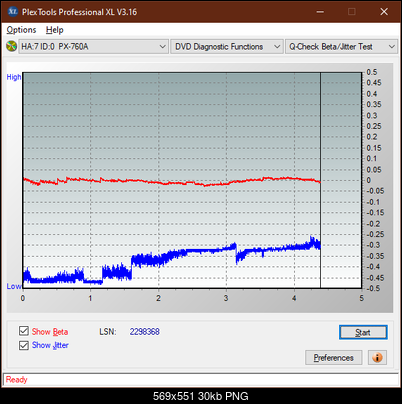This screenshot has height=404, width=402.
Task: Click the blue Show Jitter label
Action: pos(50,345)
